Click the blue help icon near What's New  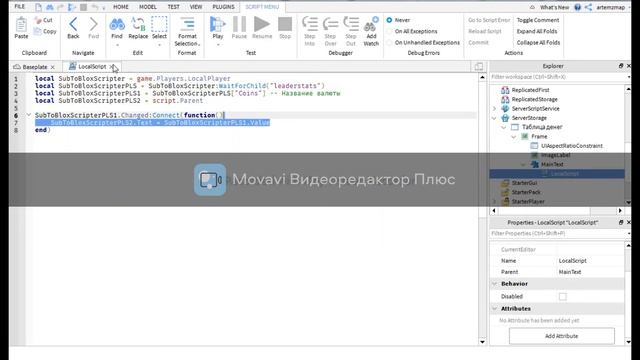(577, 7)
